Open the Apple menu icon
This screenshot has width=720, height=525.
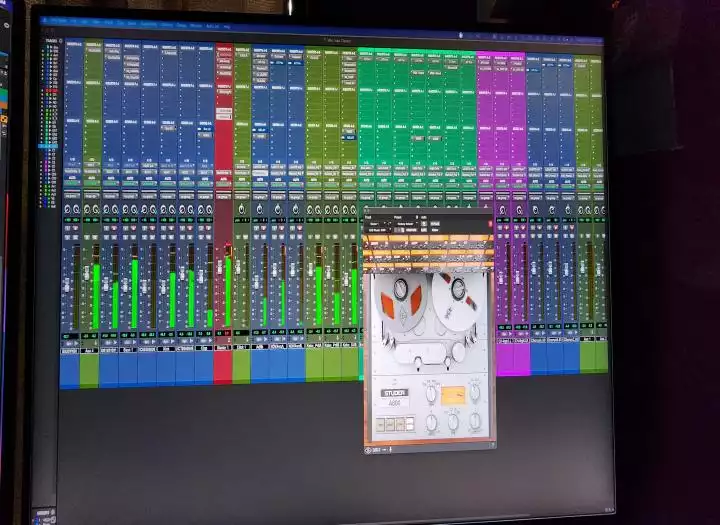45,20
